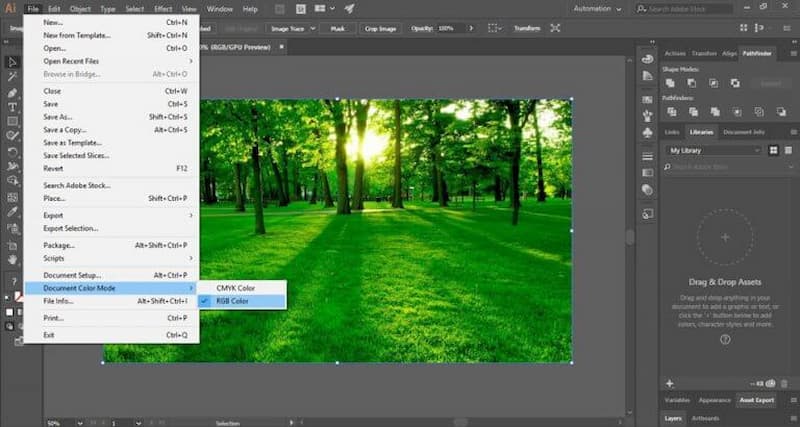Open the Symbols panel club icon
800x427 pixels.
[647, 133]
